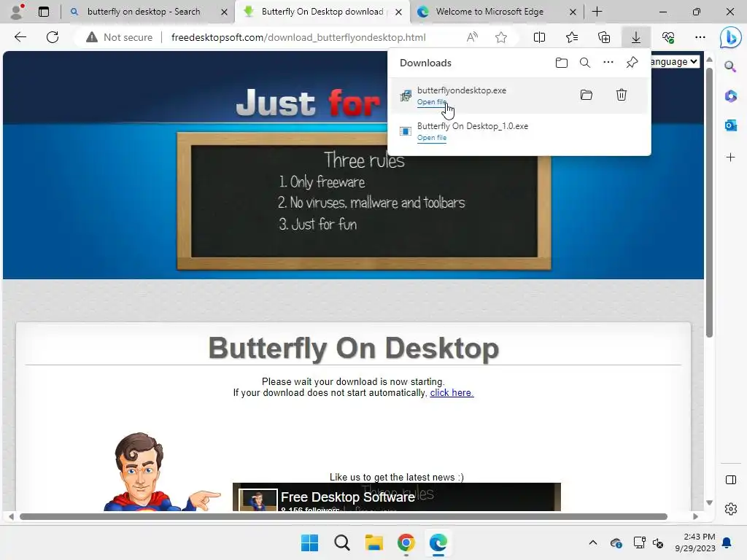
Task: Click the muted volume tray icon
Action: 658,542
